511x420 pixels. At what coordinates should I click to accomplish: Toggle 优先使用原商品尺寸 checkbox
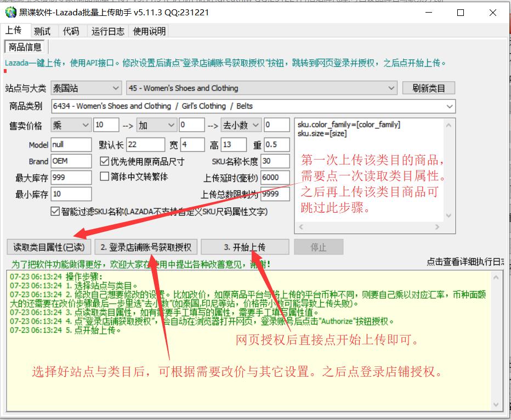point(104,161)
